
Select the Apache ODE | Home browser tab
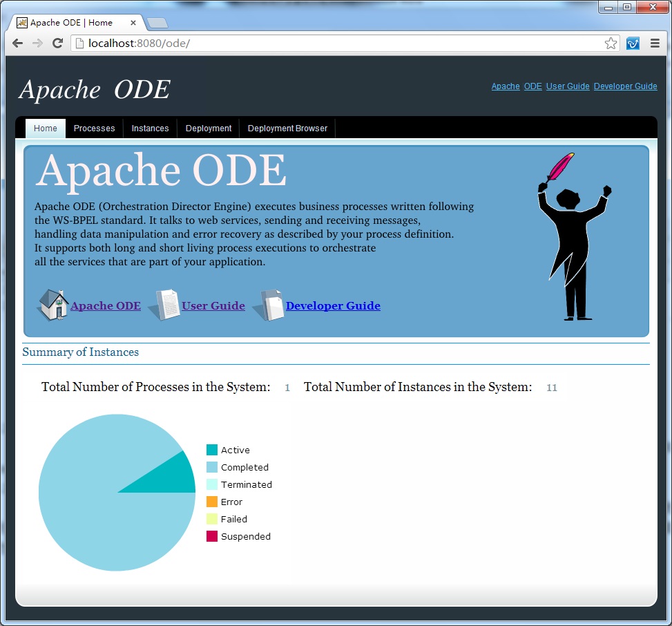click(x=76, y=23)
